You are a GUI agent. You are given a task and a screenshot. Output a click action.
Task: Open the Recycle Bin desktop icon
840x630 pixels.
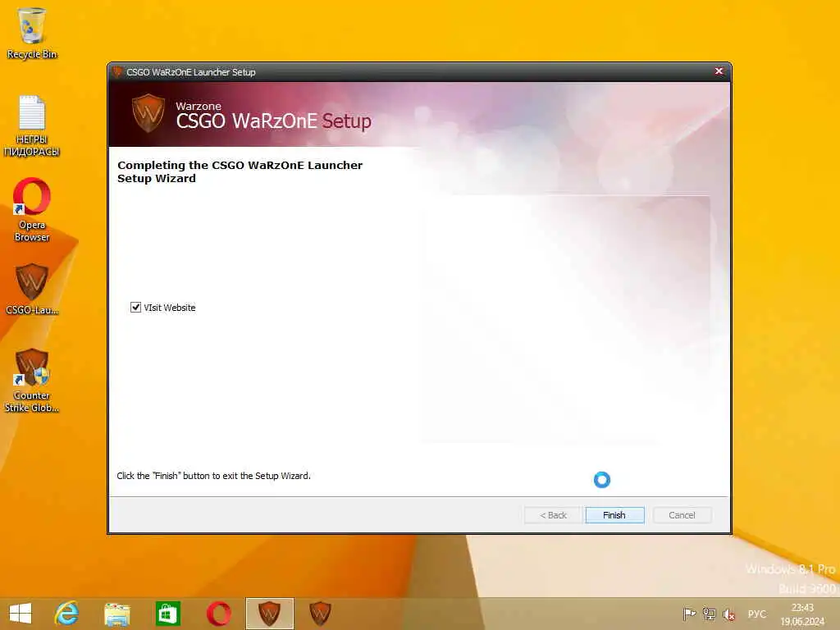coord(31,33)
